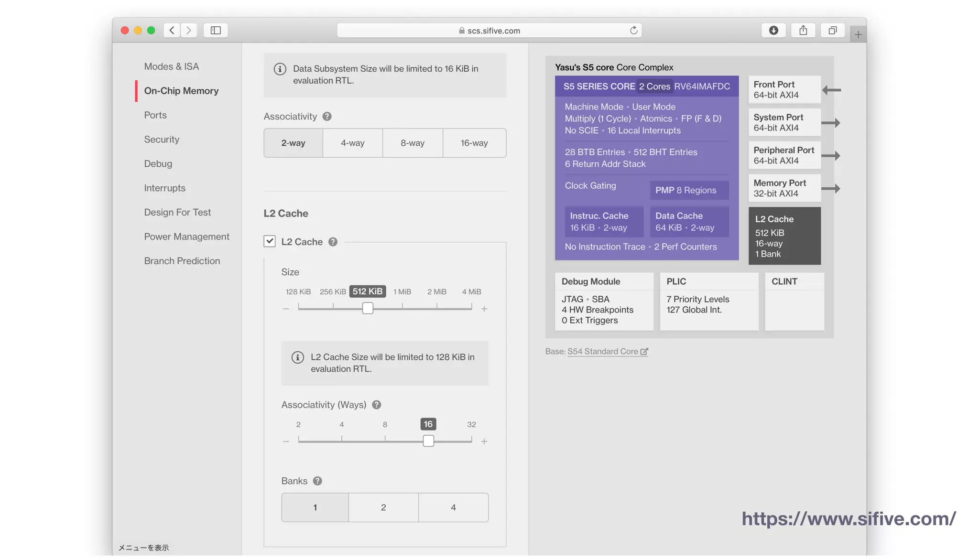Select 4-way associativity option
This screenshot has width=979, height=560.
(x=352, y=143)
